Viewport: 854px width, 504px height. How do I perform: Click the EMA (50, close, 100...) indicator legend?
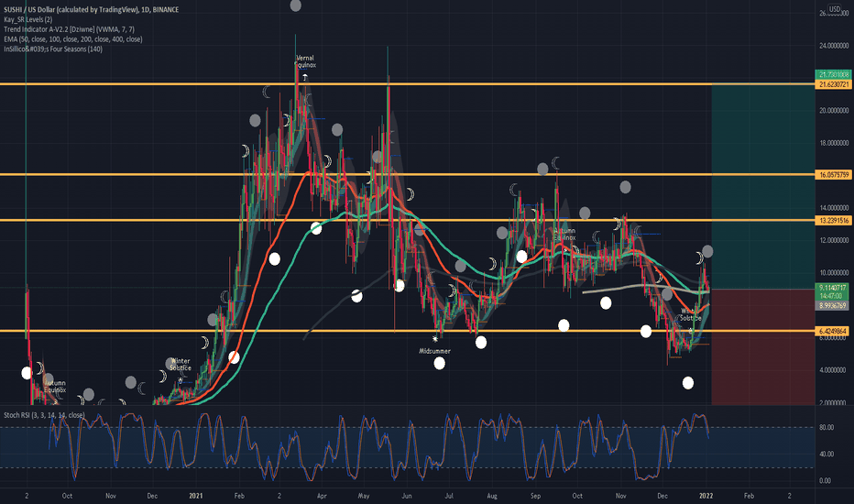click(x=73, y=39)
